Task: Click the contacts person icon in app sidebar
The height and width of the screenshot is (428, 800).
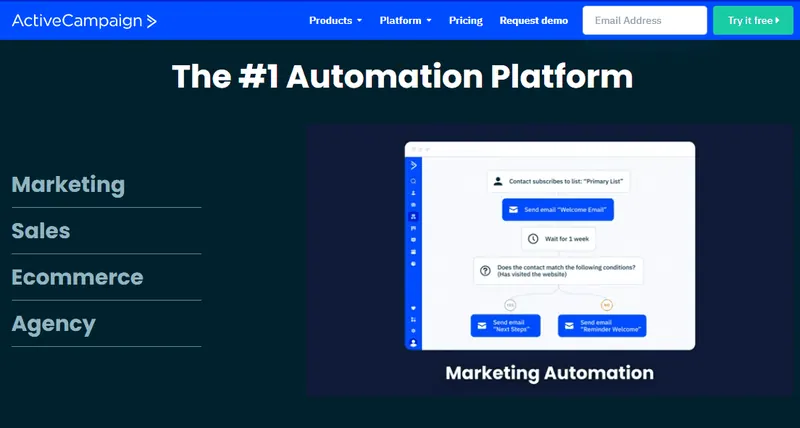Action: coord(413,193)
